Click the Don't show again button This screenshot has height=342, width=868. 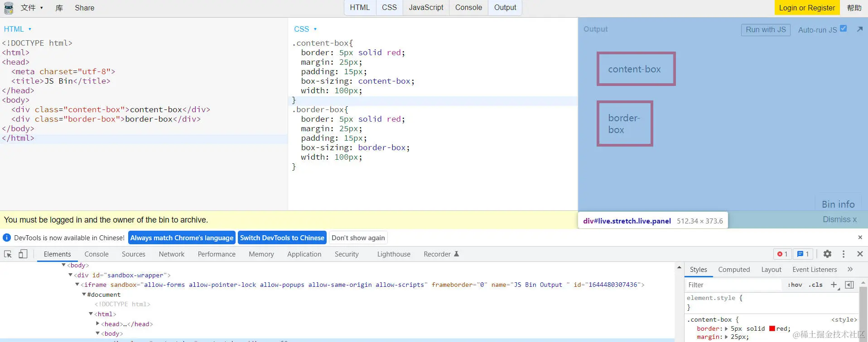358,238
